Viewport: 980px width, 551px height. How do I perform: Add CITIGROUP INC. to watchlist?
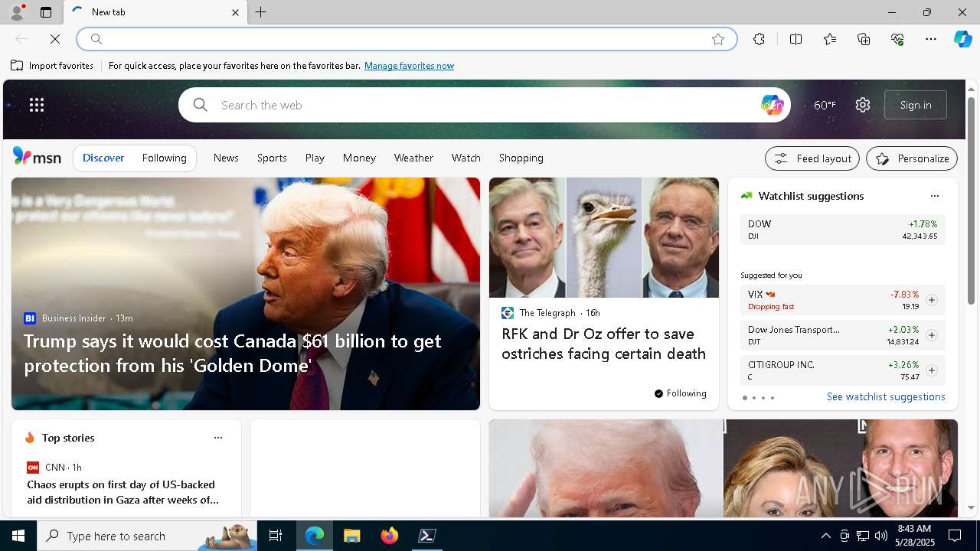pos(931,370)
